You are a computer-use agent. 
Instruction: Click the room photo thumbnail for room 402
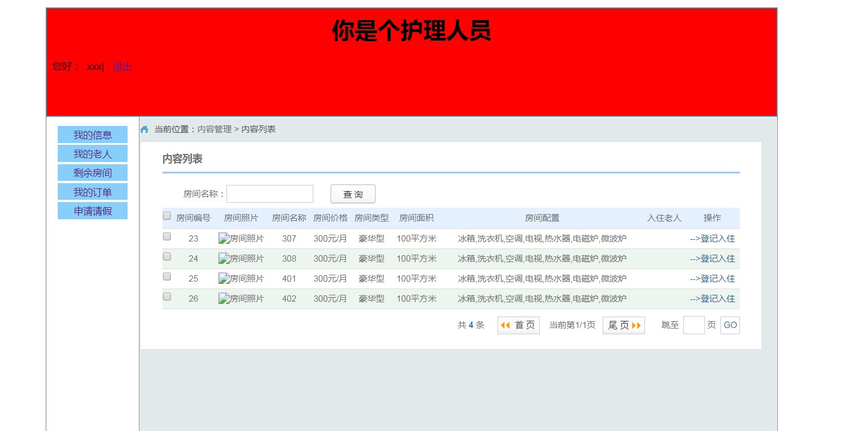(x=241, y=299)
